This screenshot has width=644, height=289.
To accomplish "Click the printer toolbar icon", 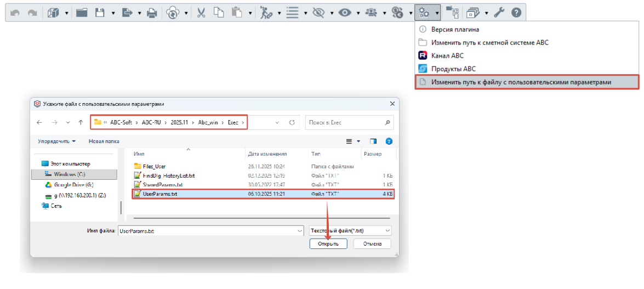I will (152, 13).
